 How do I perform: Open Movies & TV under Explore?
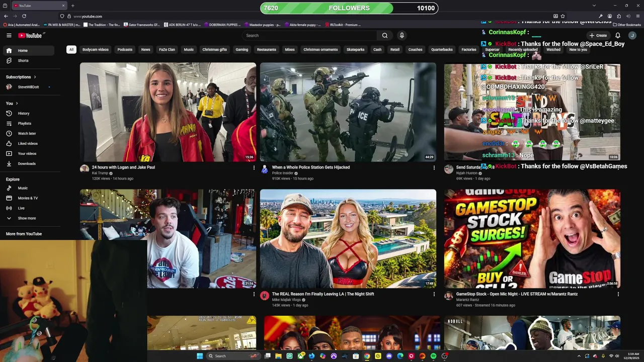pyautogui.click(x=28, y=198)
